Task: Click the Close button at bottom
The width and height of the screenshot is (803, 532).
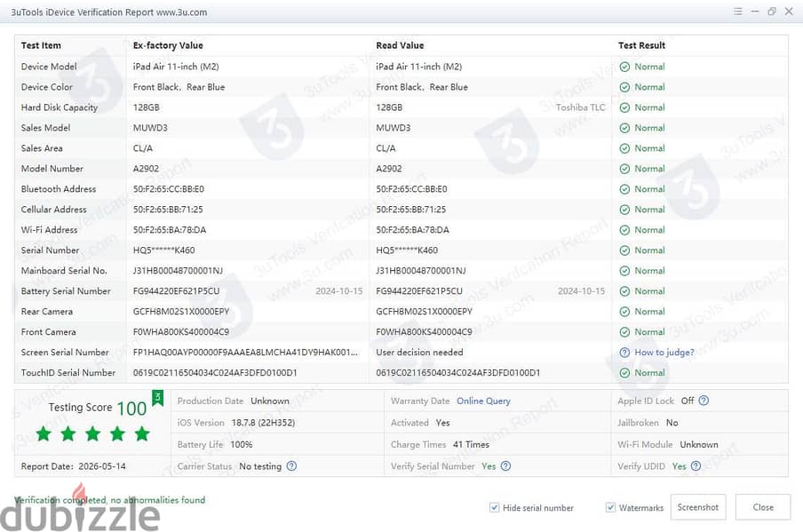Action: tap(763, 507)
